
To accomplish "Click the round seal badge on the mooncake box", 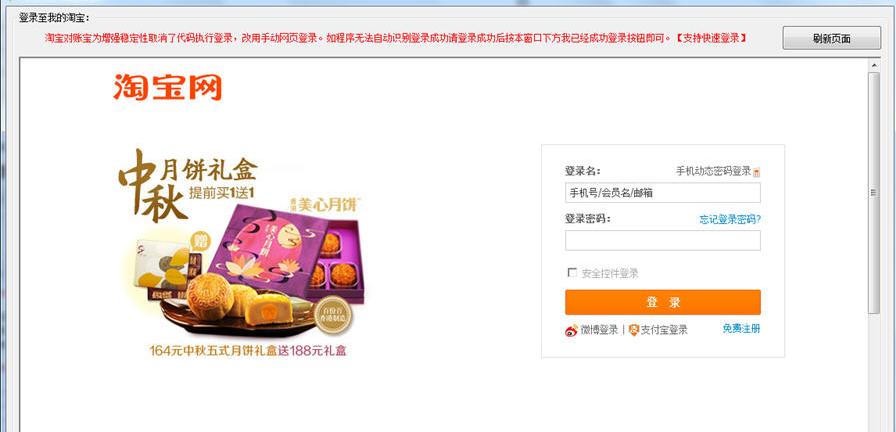I will tap(334, 315).
